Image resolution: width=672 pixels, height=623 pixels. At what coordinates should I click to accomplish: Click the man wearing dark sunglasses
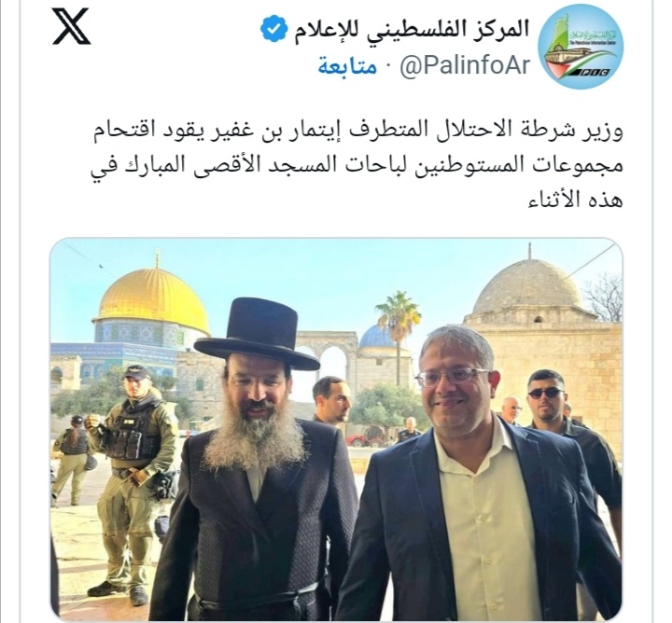click(546, 395)
